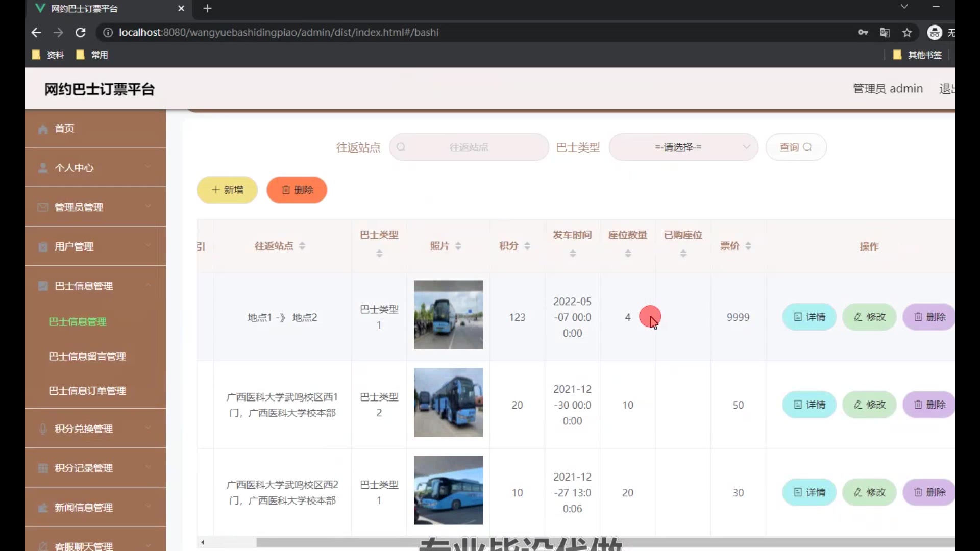980x551 pixels.
Task: Click 修改 for 西1门 row
Action: 869,405
